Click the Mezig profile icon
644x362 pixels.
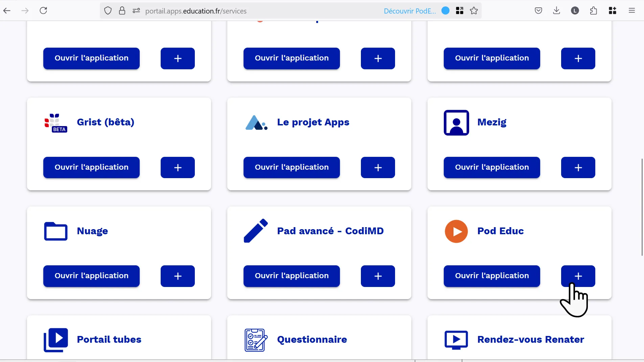click(456, 123)
